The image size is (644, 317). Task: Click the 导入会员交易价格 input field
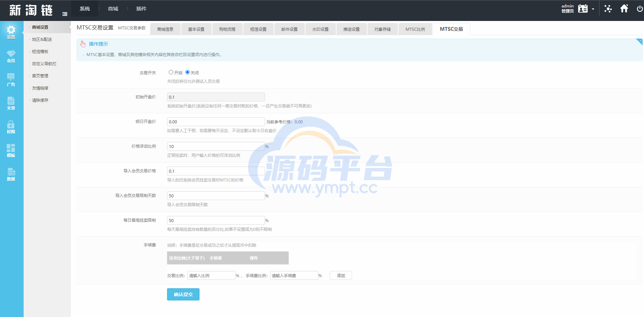pos(216,171)
